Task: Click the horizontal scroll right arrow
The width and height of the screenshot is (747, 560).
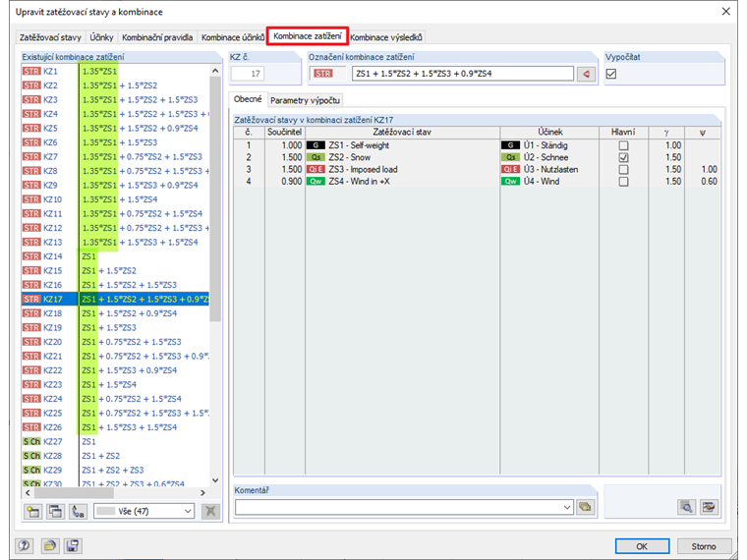Action: [x=202, y=493]
